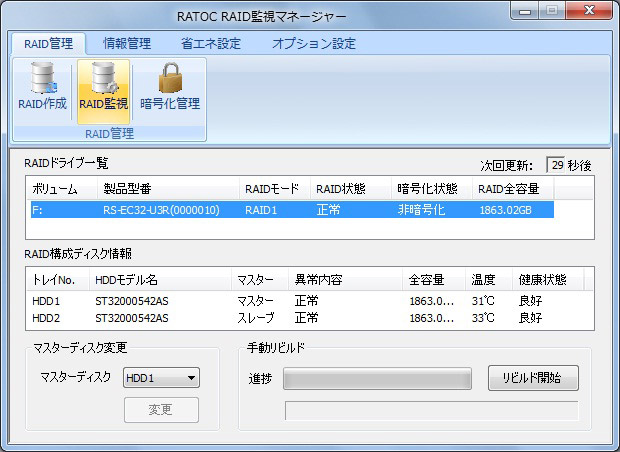
Task: Select the HDD2 disk row
Action: point(309,318)
